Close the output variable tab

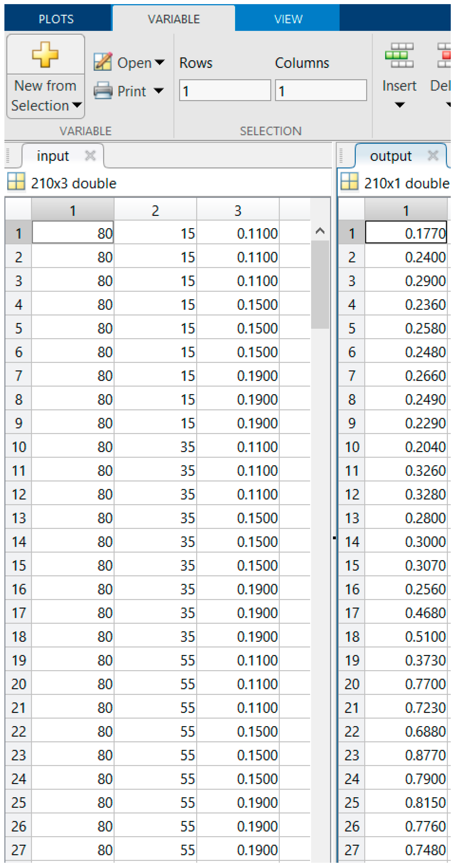pos(433,156)
